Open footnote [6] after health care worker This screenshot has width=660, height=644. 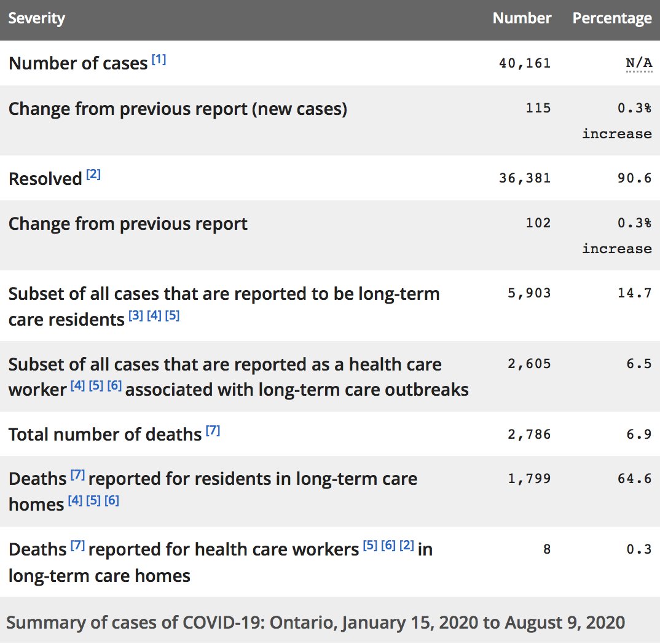tap(114, 385)
